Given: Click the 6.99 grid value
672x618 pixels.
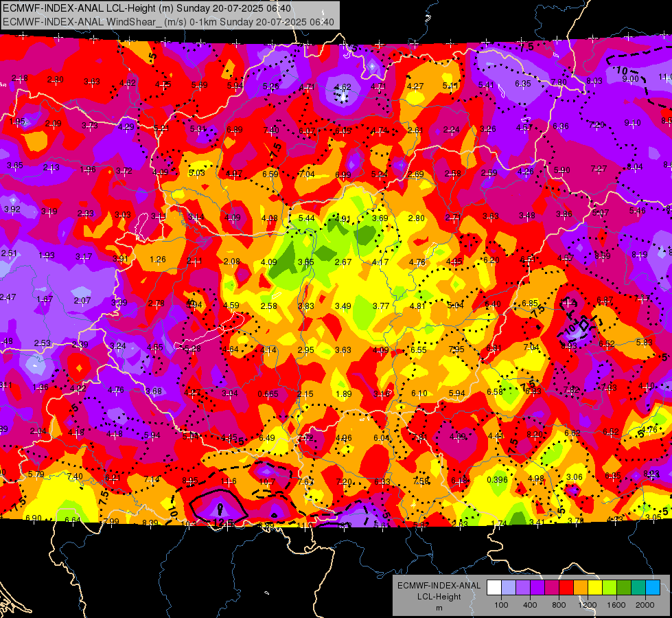Looking at the screenshot, I should [343, 175].
